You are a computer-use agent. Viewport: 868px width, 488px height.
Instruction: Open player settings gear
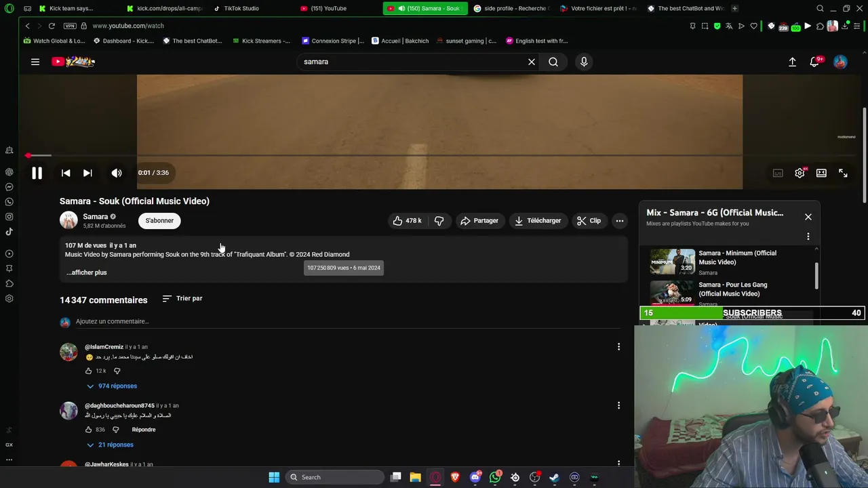point(800,173)
